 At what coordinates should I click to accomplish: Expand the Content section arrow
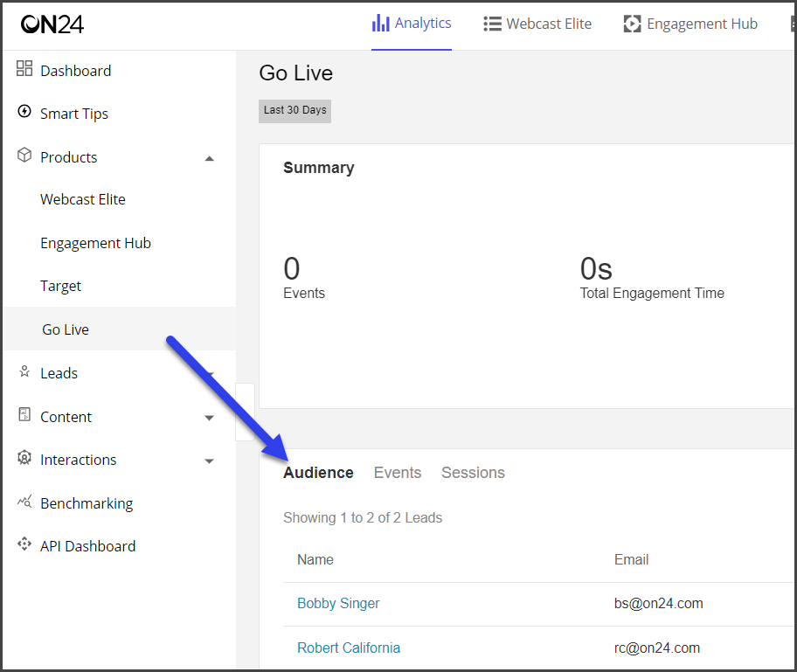210,418
